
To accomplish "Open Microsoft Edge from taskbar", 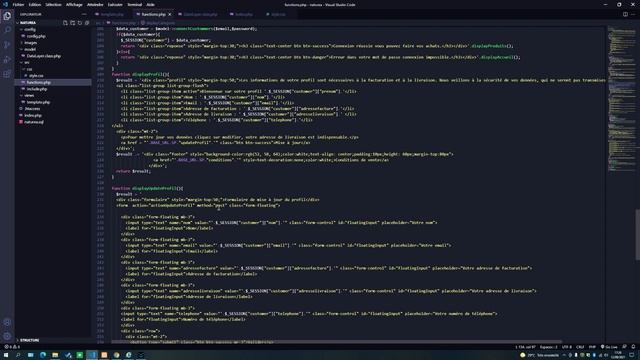I will [42, 355].
